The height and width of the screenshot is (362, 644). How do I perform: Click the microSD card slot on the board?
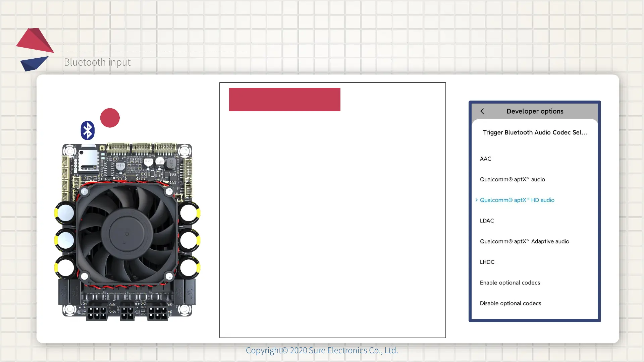click(88, 160)
